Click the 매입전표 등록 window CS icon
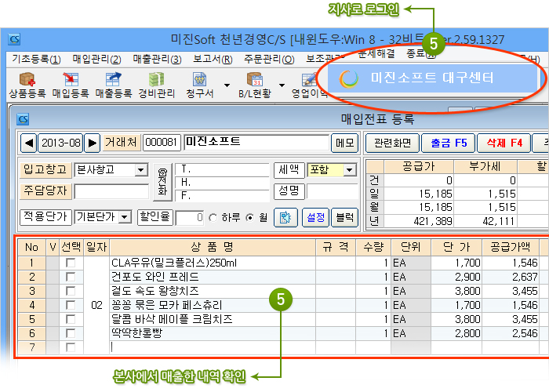Viewport: 549px width, 392px height. point(23,120)
